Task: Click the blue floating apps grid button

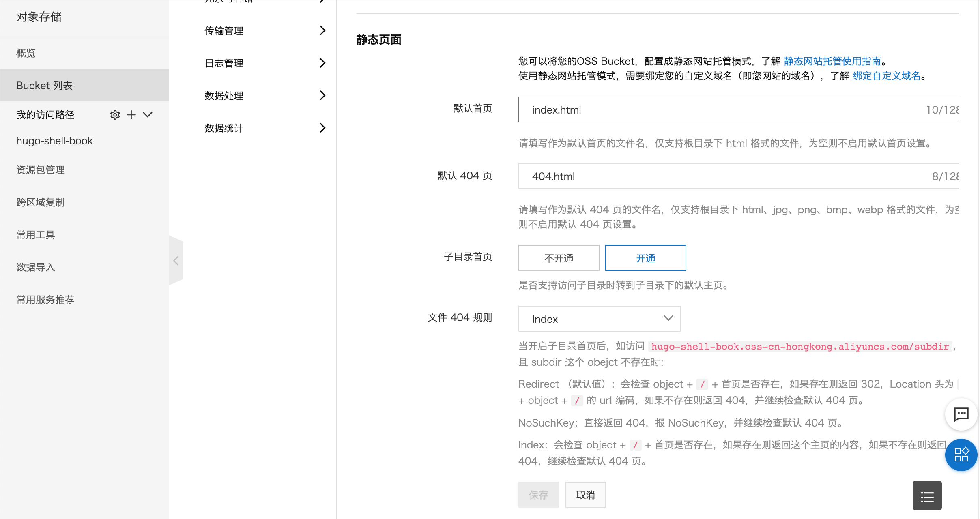Action: coord(961,455)
